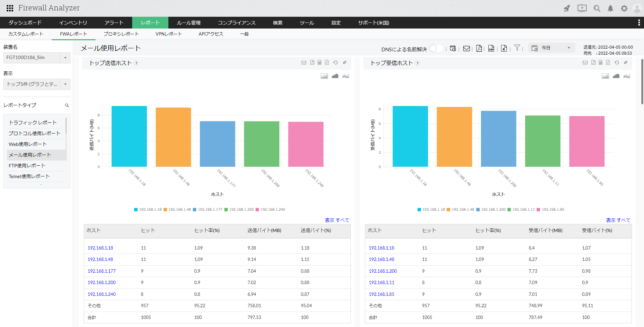This screenshot has width=644, height=327.
Task: Open the device name dropdown FGT100D186_Sim
Action: pos(37,58)
